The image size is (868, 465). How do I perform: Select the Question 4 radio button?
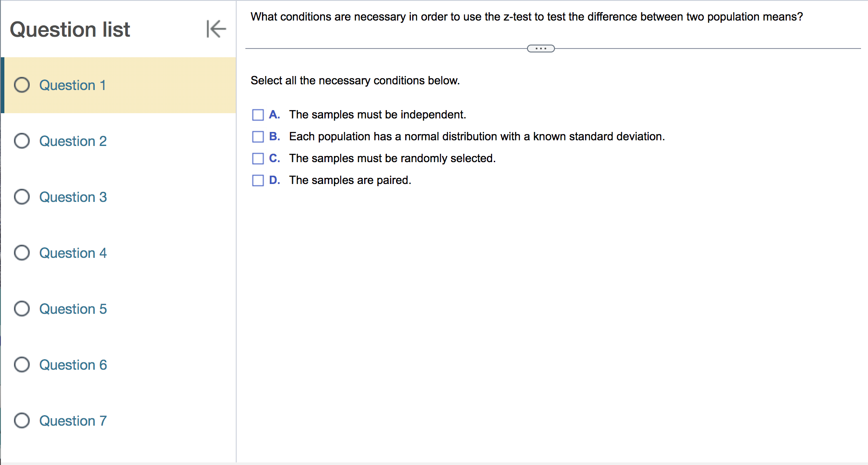[x=21, y=253]
